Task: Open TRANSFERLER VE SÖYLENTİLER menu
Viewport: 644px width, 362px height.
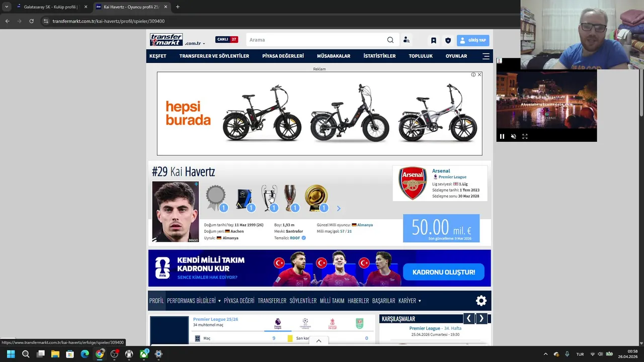Action: pos(214,56)
